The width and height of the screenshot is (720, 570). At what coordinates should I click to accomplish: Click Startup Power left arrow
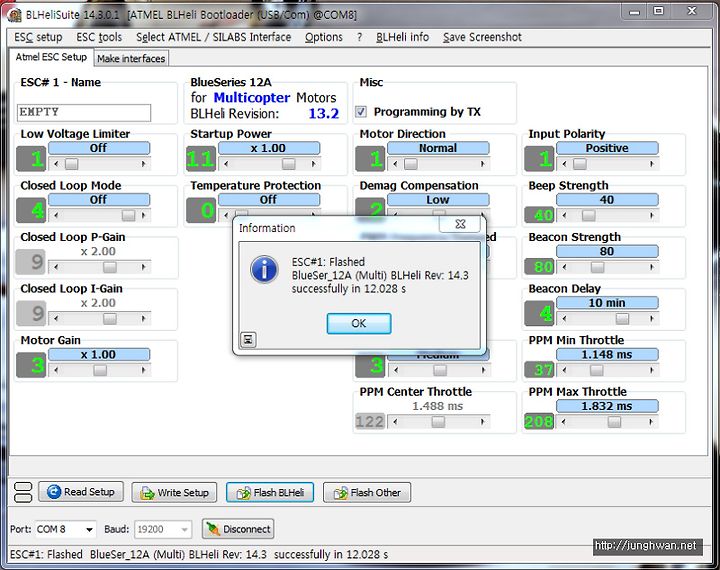pos(225,164)
